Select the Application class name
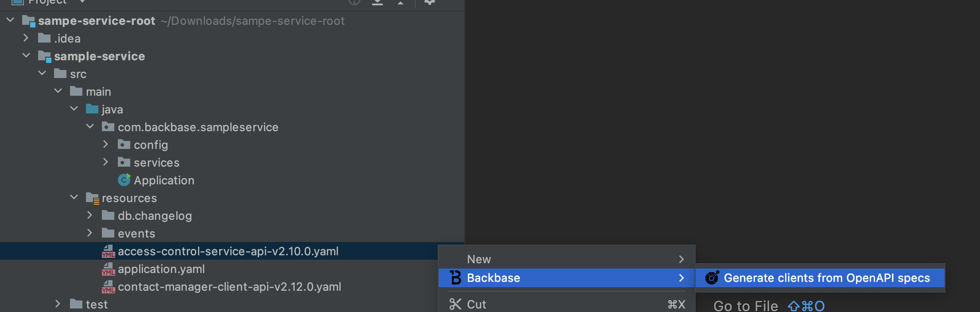This screenshot has width=980, height=312. coord(164,180)
